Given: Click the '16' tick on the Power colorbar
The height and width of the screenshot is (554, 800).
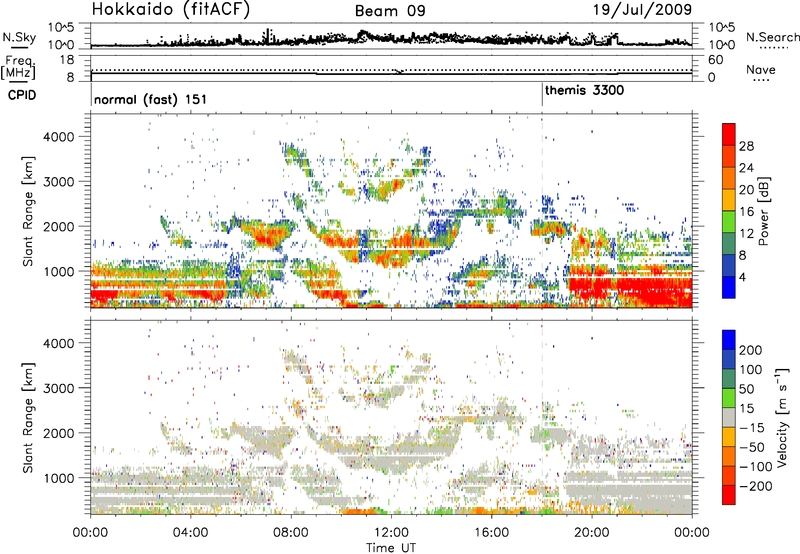Looking at the screenshot, I should [746, 212].
